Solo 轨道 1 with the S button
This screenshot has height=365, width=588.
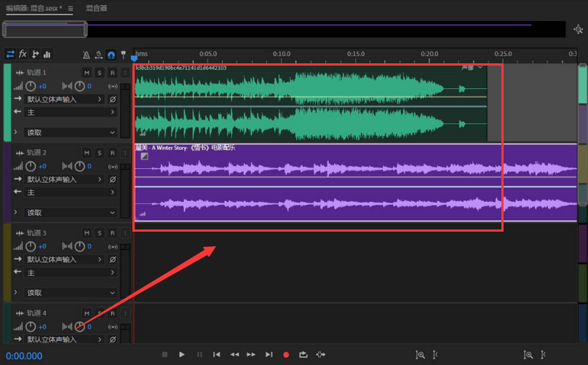(100, 73)
